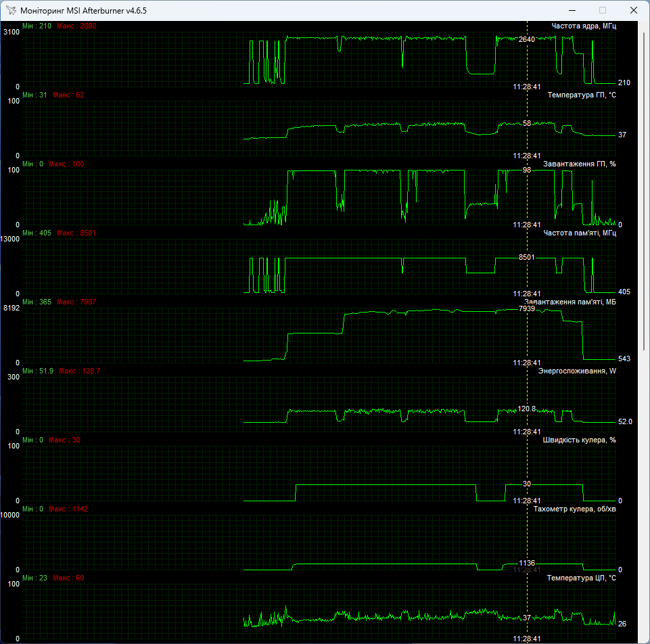Click current value 543 beside memory usage graph
Screen dimensions: 650x644
(624, 359)
